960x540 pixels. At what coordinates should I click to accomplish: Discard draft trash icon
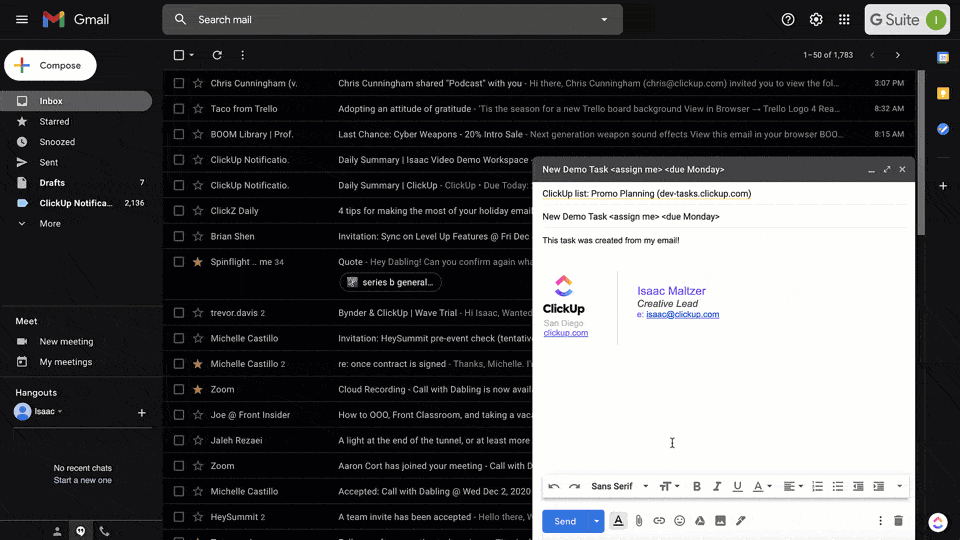pos(898,521)
